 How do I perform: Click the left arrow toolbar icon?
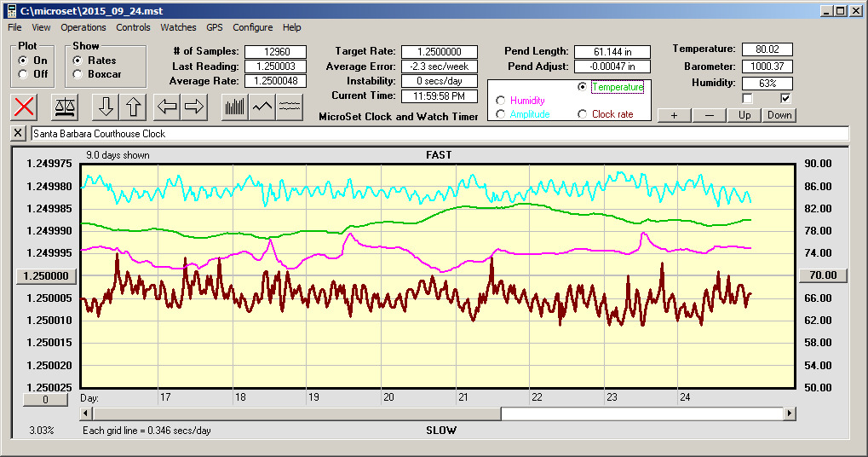tap(168, 107)
